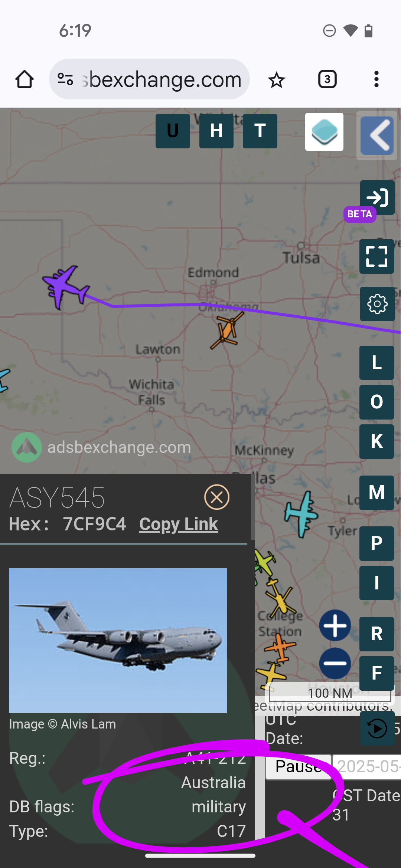Open map settings gear
The width and height of the screenshot is (401, 868).
pyautogui.click(x=377, y=304)
